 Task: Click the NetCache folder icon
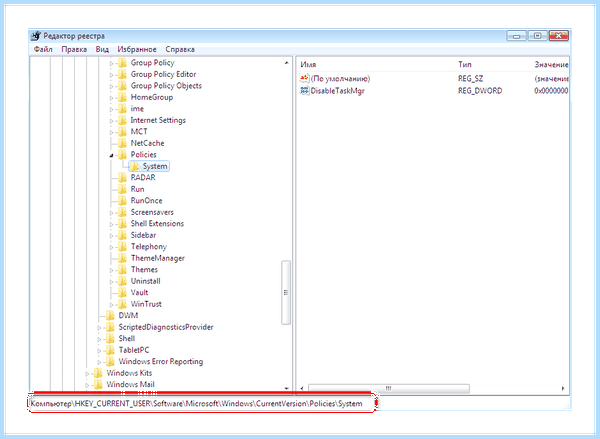coord(122,143)
